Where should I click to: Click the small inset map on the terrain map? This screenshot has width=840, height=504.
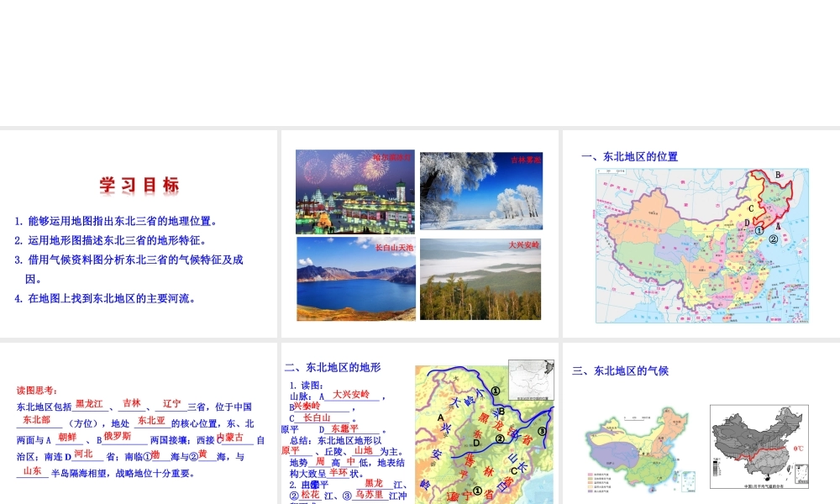click(531, 381)
